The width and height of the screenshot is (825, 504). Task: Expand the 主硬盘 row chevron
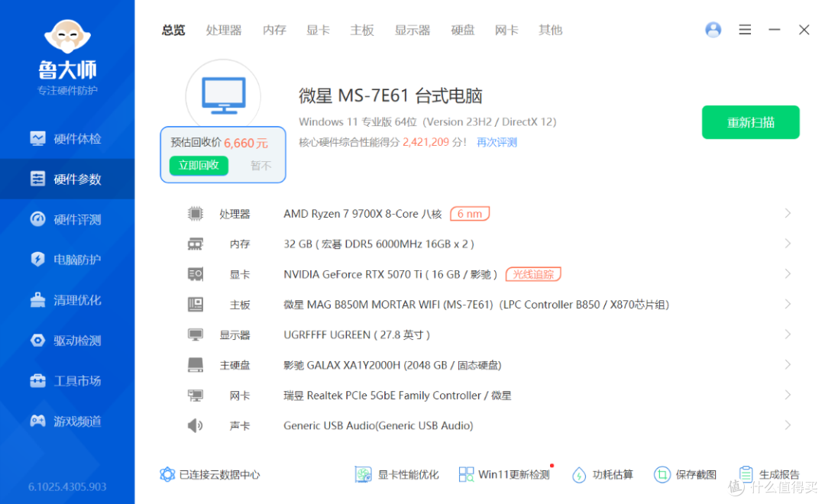[788, 364]
